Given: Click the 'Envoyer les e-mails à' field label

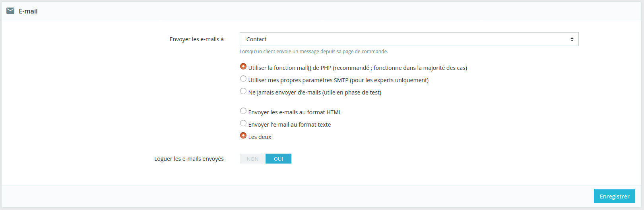Looking at the screenshot, I should click(196, 39).
